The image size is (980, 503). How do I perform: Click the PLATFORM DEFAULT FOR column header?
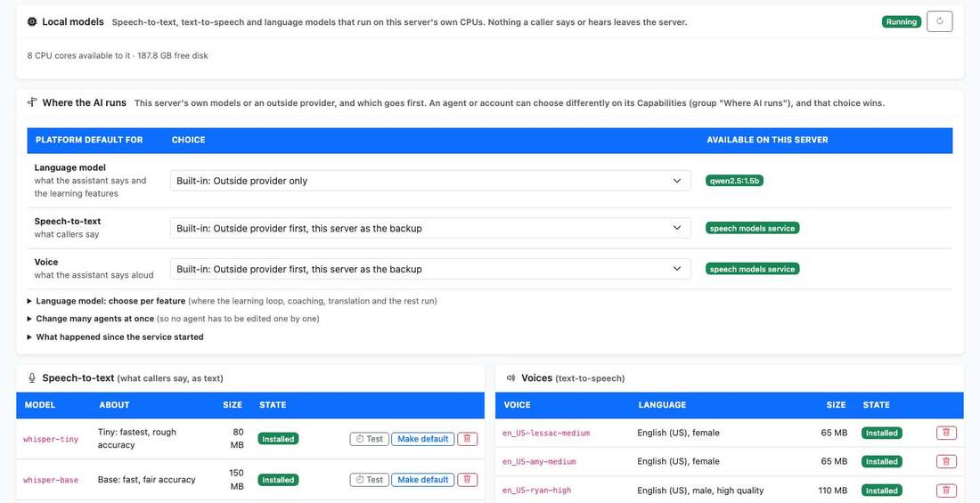(89, 140)
